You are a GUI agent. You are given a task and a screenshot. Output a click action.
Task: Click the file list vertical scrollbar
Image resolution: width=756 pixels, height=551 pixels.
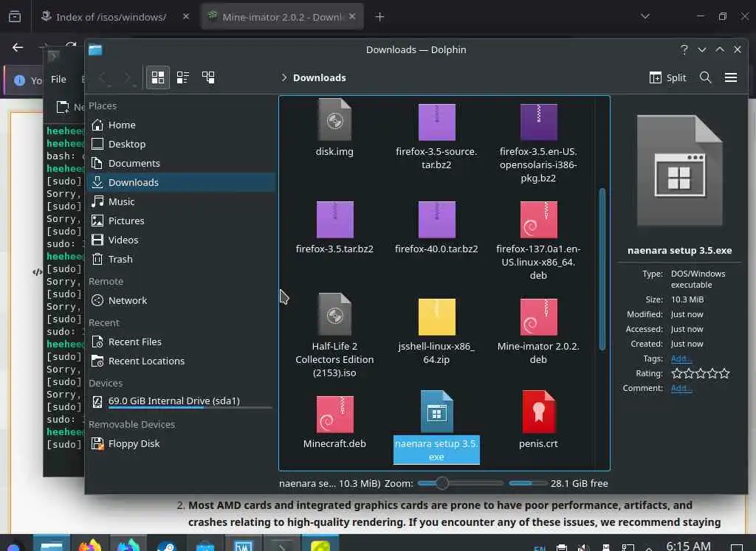point(602,270)
